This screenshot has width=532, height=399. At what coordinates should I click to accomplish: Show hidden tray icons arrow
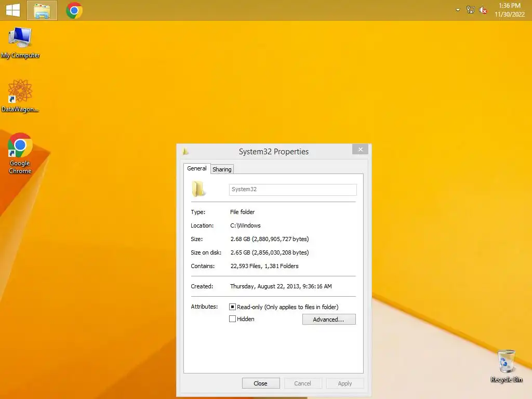pyautogui.click(x=458, y=10)
